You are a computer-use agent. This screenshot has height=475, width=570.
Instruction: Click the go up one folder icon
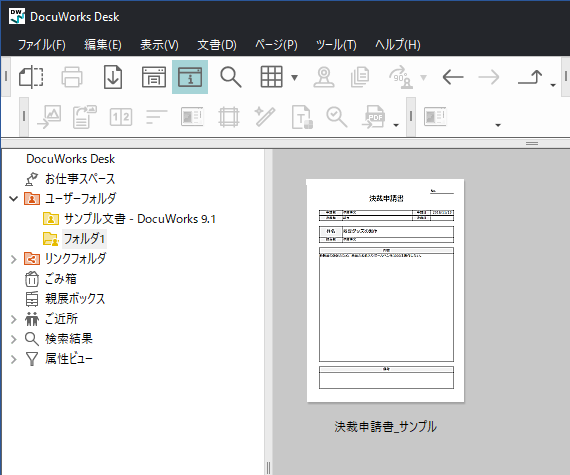[x=530, y=77]
